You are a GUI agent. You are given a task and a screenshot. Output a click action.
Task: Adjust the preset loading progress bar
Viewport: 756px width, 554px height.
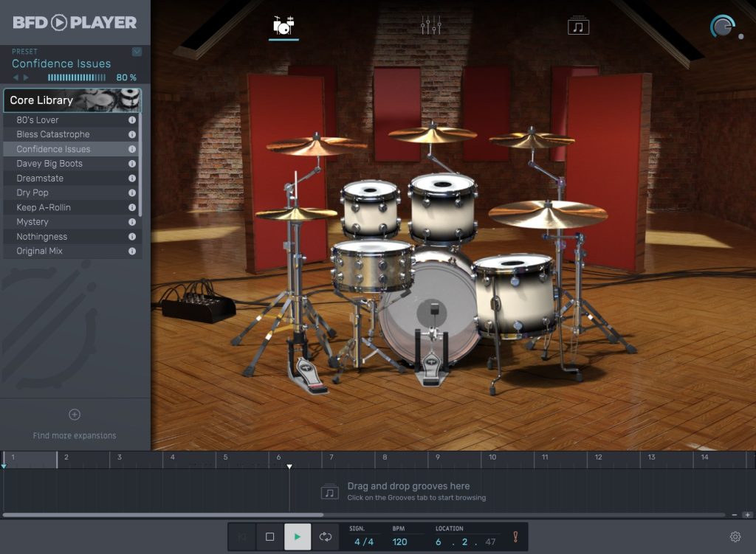click(x=77, y=77)
